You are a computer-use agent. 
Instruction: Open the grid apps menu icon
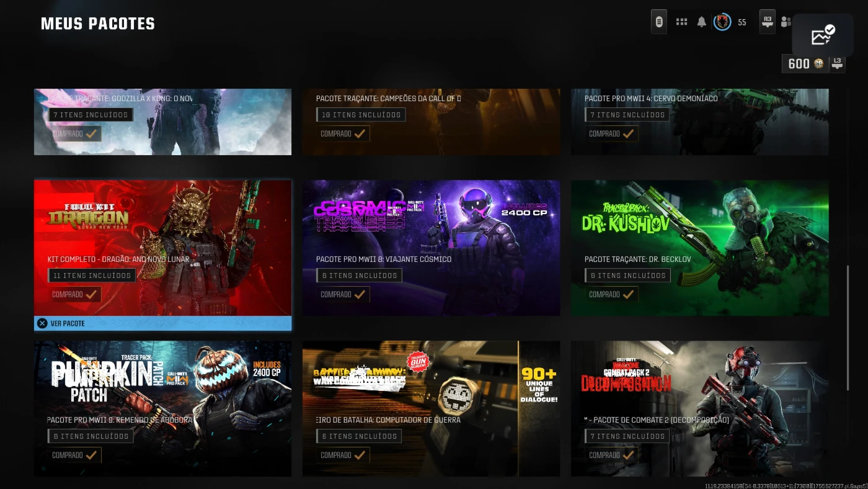(681, 22)
